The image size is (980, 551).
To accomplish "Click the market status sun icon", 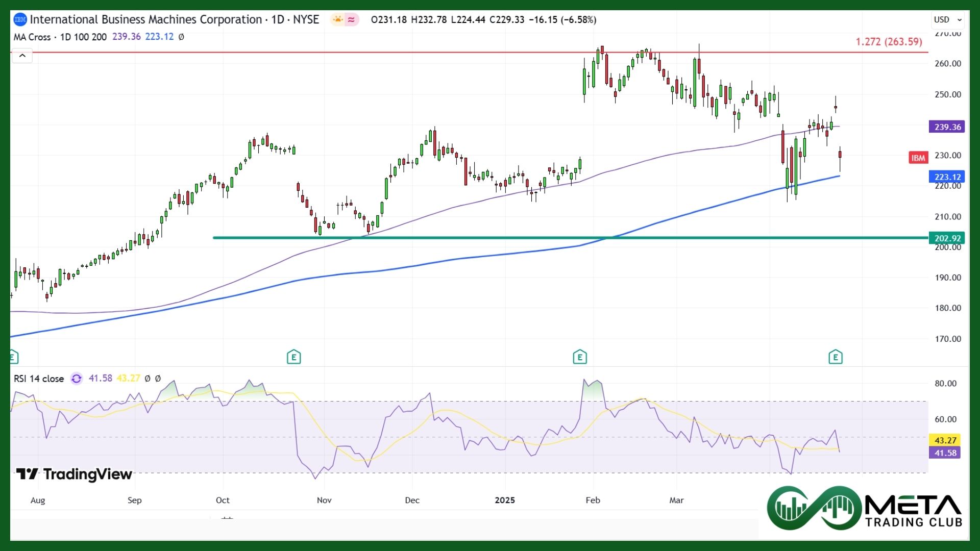I will pyautogui.click(x=337, y=20).
